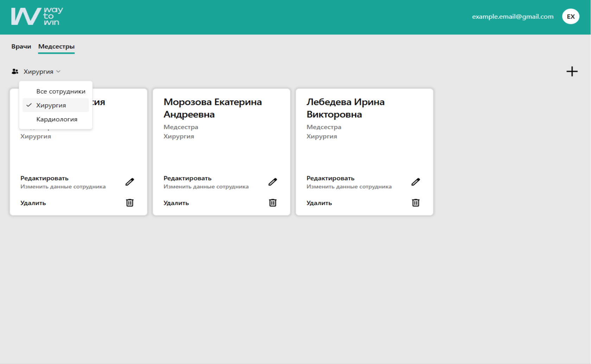Click the people icon beside department filter

point(15,72)
